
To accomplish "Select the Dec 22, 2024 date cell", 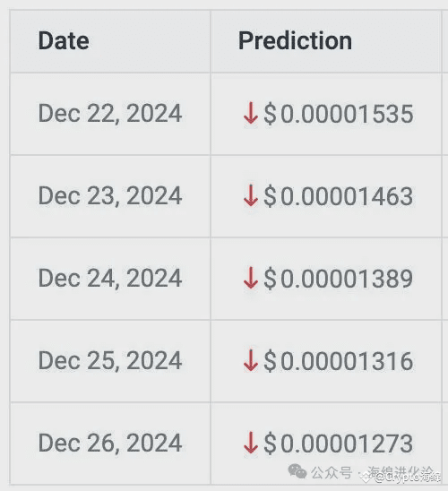I will pyautogui.click(x=110, y=114).
